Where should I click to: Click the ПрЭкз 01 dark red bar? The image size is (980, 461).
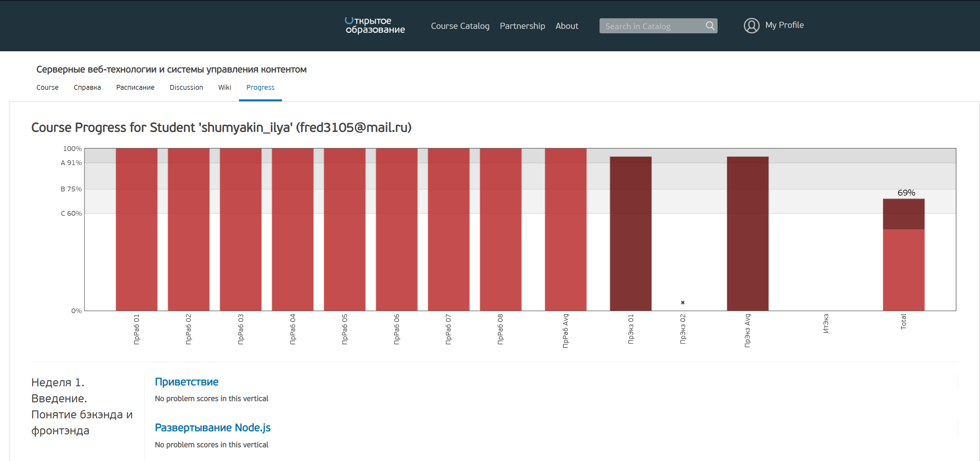[630, 233]
